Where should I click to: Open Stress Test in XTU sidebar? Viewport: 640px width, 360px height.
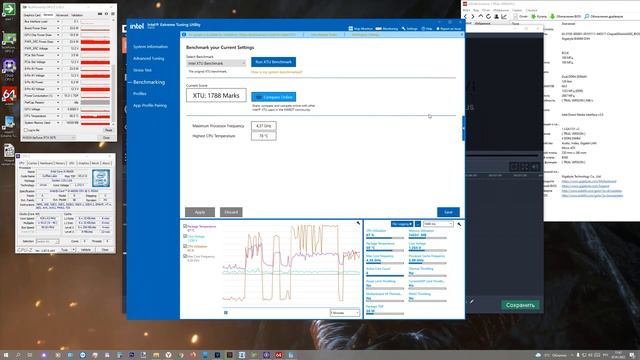(x=142, y=70)
